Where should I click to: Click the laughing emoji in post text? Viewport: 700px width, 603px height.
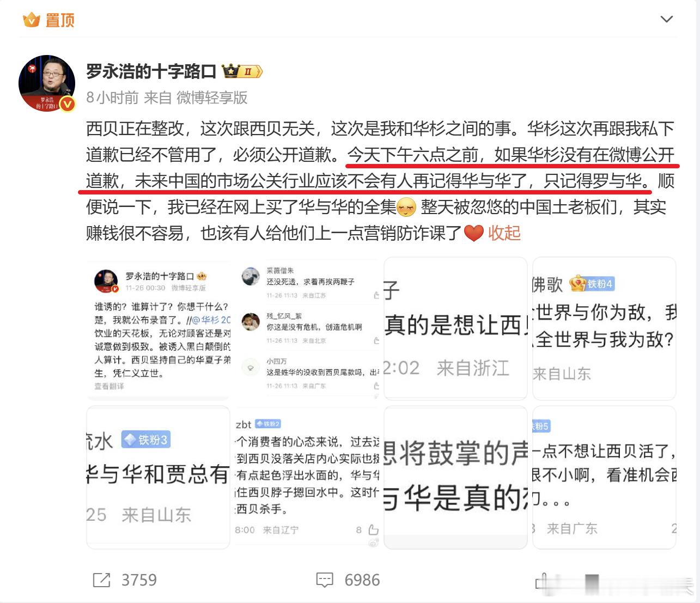pyautogui.click(x=407, y=208)
